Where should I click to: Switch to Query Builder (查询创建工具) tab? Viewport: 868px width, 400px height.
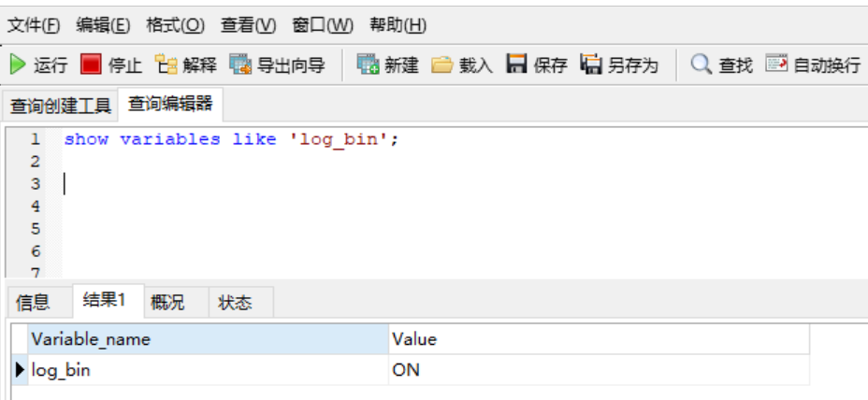60,106
